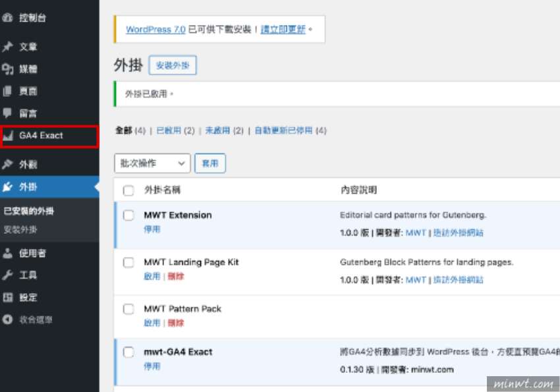Delete MWT Pattern Pack via 刪除
560x392 pixels.
tap(176, 323)
